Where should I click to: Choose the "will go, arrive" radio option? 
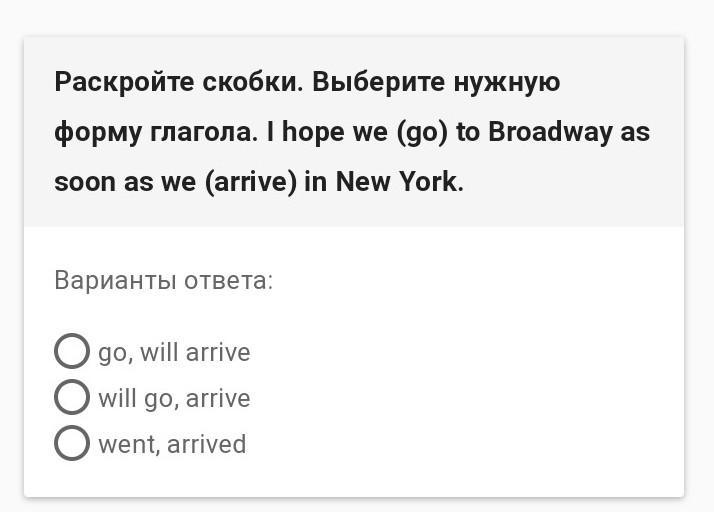pos(72,397)
